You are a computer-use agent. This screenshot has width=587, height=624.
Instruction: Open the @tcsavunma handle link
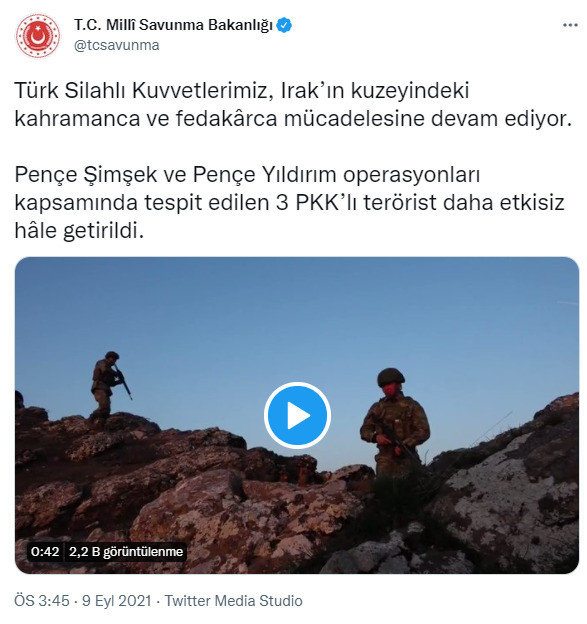pyautogui.click(x=117, y=45)
